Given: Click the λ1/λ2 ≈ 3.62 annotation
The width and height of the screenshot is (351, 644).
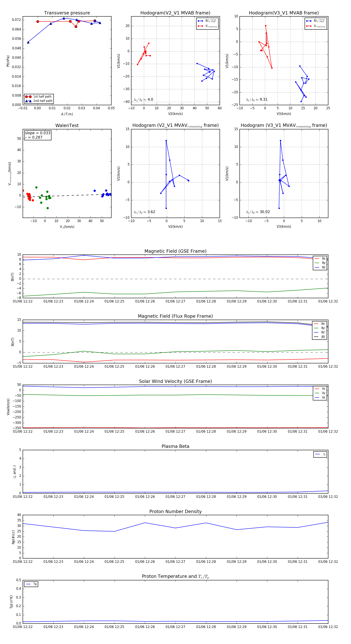Looking at the screenshot, I should tap(144, 212).
